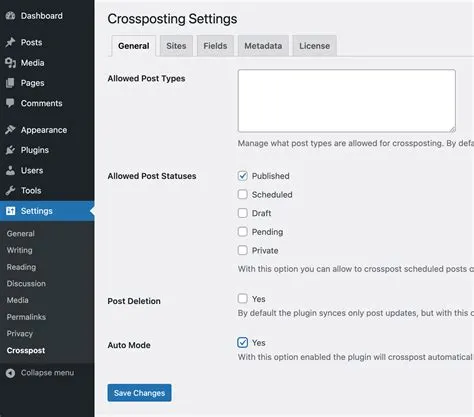Open General under Settings submenu
This screenshot has height=417, width=474.
[x=20, y=234]
